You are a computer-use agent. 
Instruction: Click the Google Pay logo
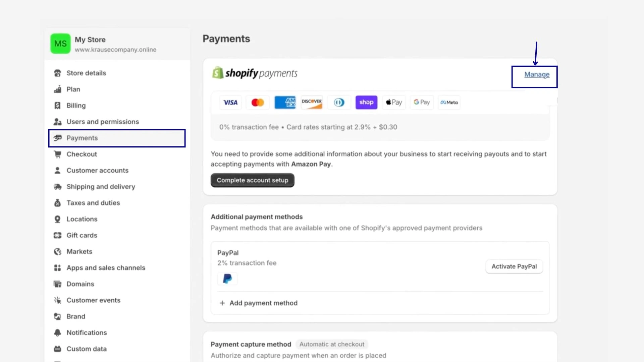tap(422, 102)
